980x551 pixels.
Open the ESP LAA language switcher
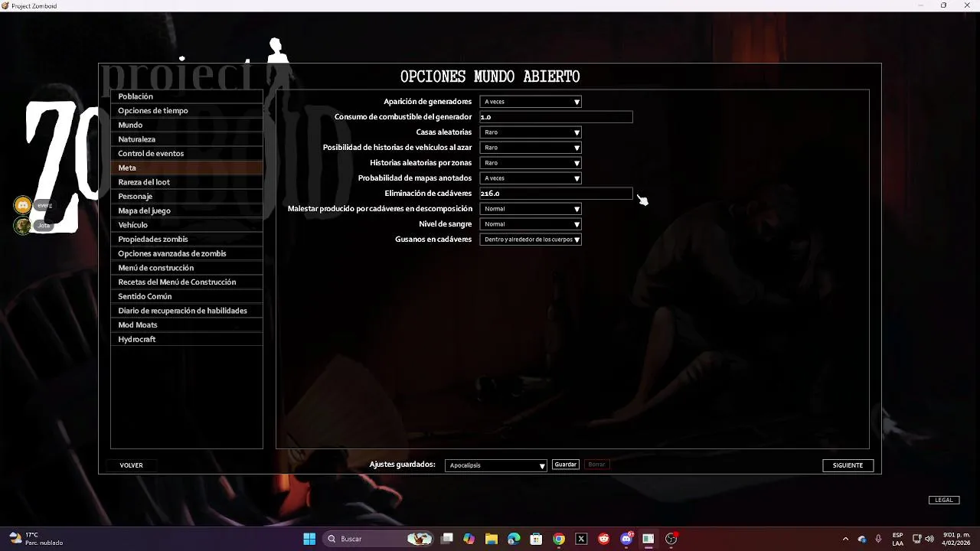pos(897,539)
